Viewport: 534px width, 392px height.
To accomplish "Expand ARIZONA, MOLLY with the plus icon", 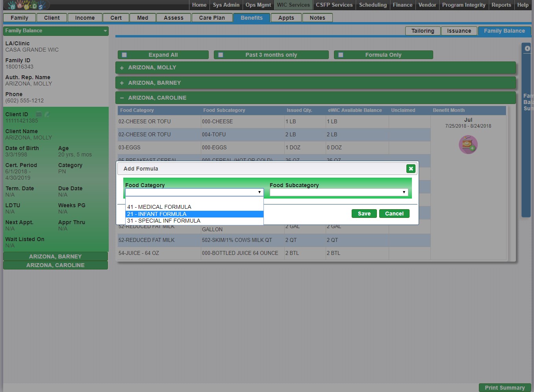I will tap(122, 68).
